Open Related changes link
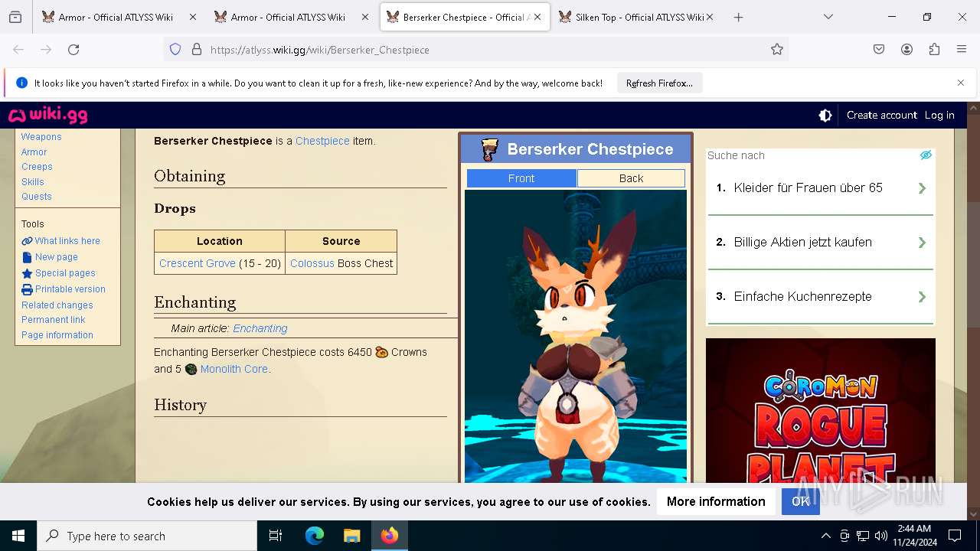The image size is (980, 551). point(57,305)
